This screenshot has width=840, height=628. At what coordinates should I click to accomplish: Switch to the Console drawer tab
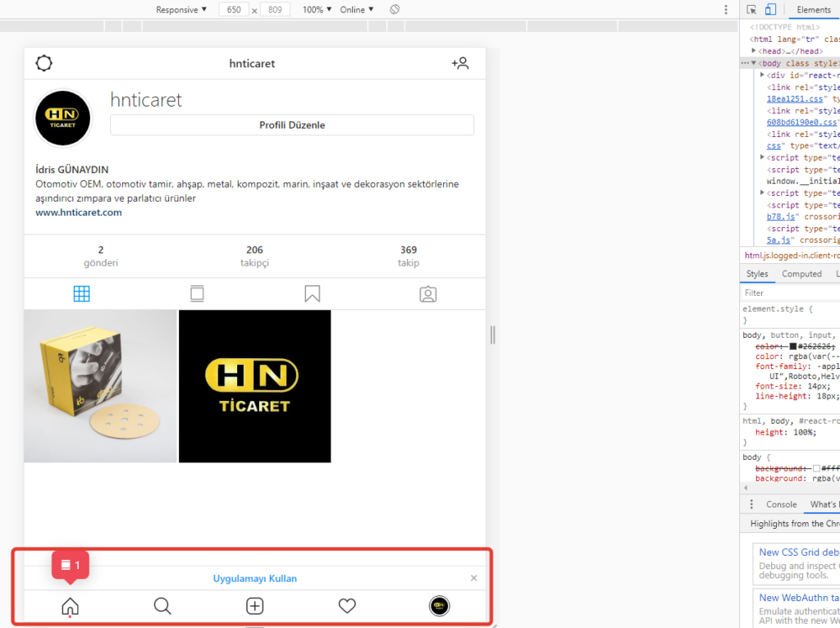[781, 504]
